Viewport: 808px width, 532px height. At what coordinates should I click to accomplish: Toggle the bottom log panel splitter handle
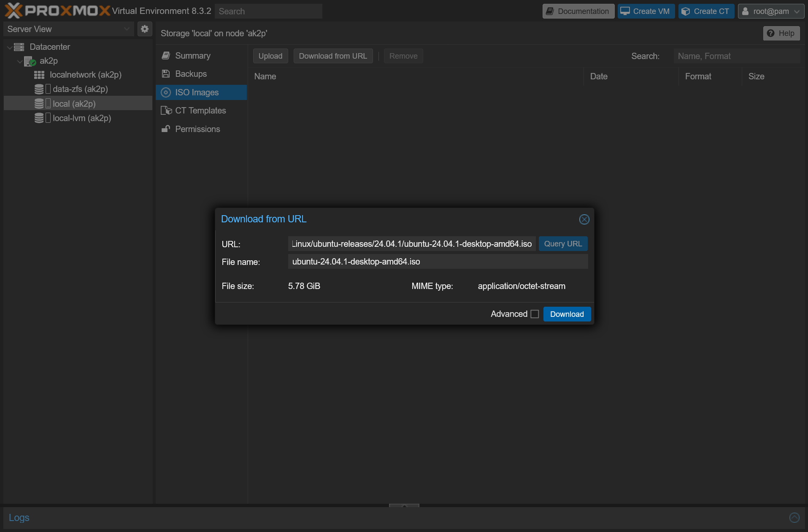[x=404, y=505]
